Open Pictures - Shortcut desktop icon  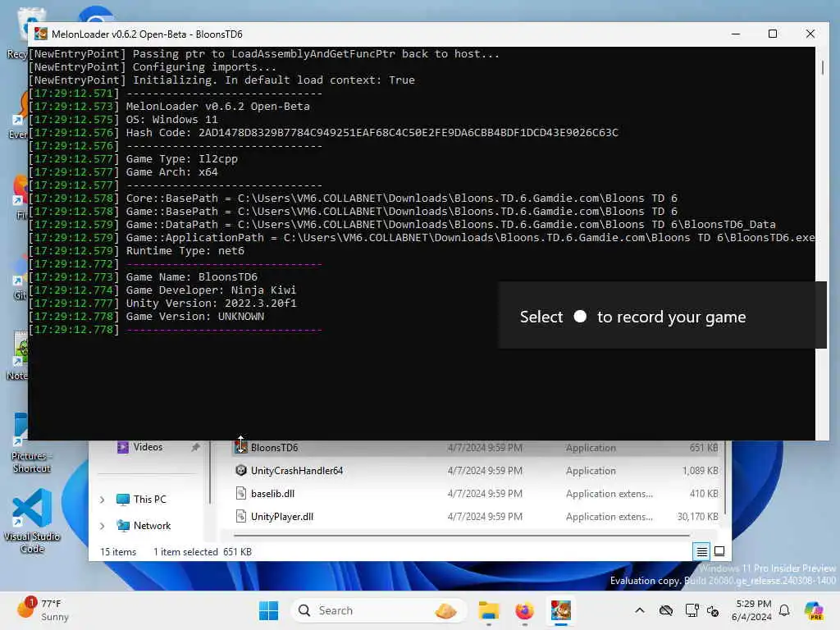32,443
